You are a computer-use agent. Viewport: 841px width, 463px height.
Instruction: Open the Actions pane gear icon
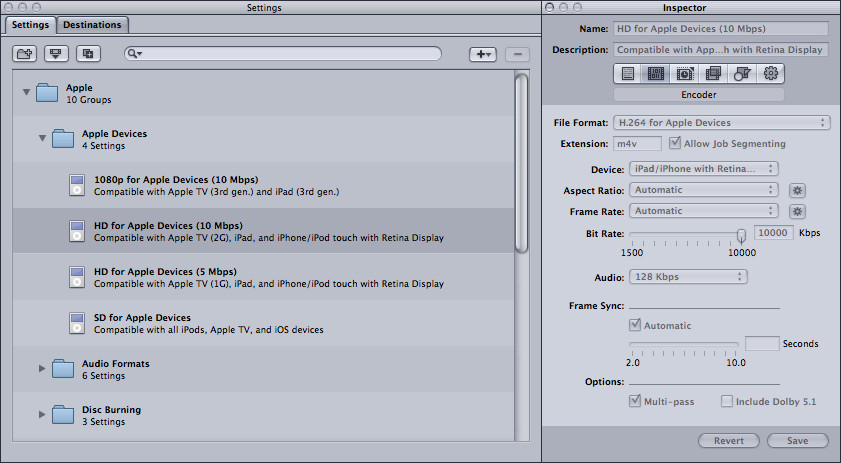771,74
